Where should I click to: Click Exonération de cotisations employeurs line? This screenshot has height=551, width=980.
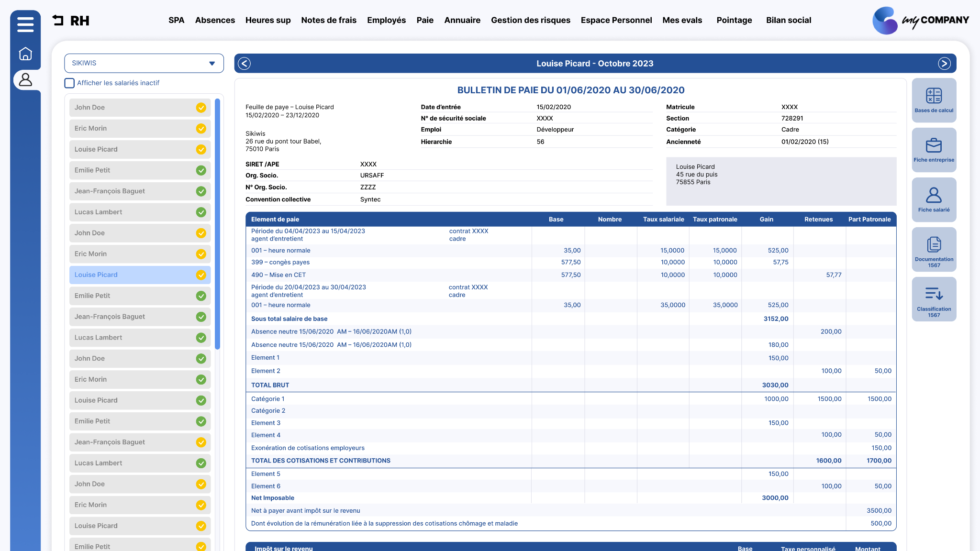click(x=308, y=448)
